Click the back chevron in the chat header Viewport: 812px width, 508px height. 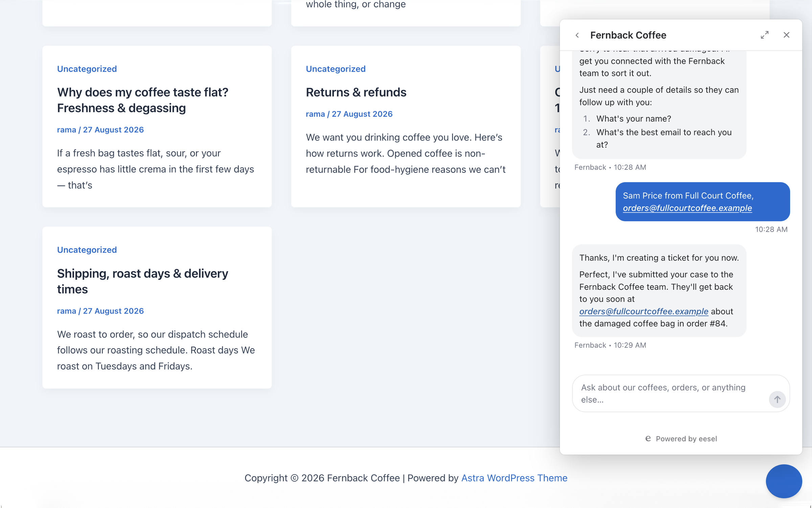coord(577,35)
